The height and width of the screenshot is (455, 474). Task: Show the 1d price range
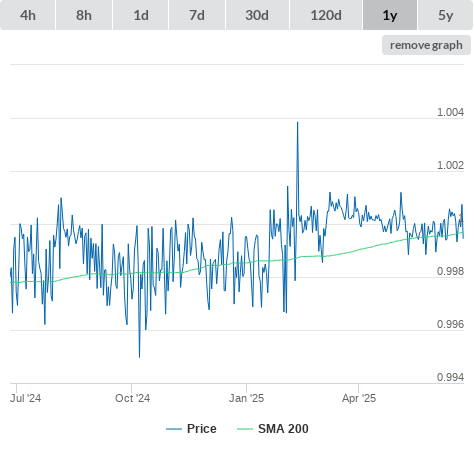(x=141, y=15)
